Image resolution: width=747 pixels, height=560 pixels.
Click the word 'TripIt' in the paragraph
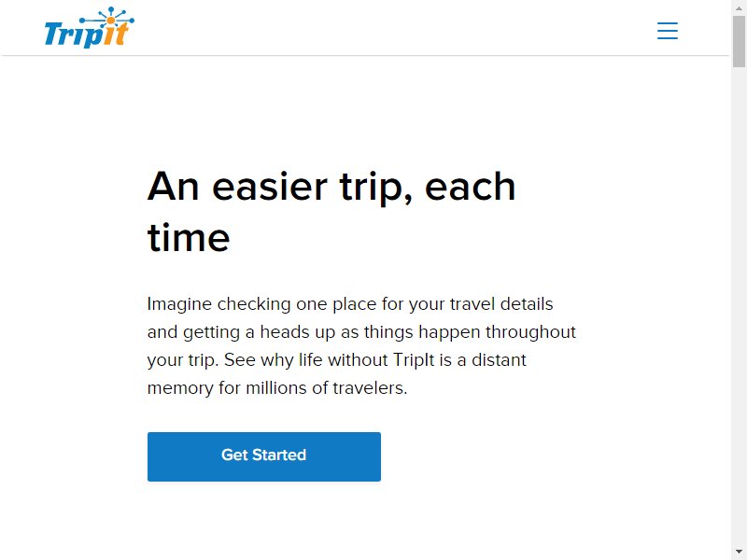coord(414,360)
